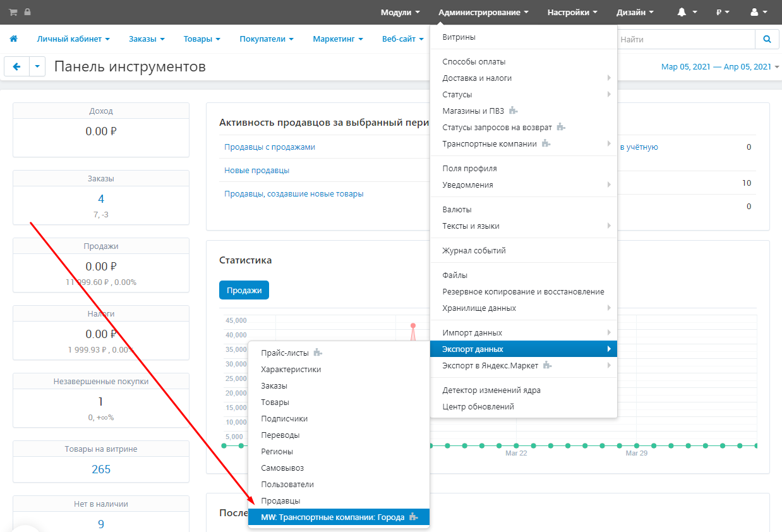Click the back arrow button
This screenshot has width=782, height=532.
pos(17,66)
